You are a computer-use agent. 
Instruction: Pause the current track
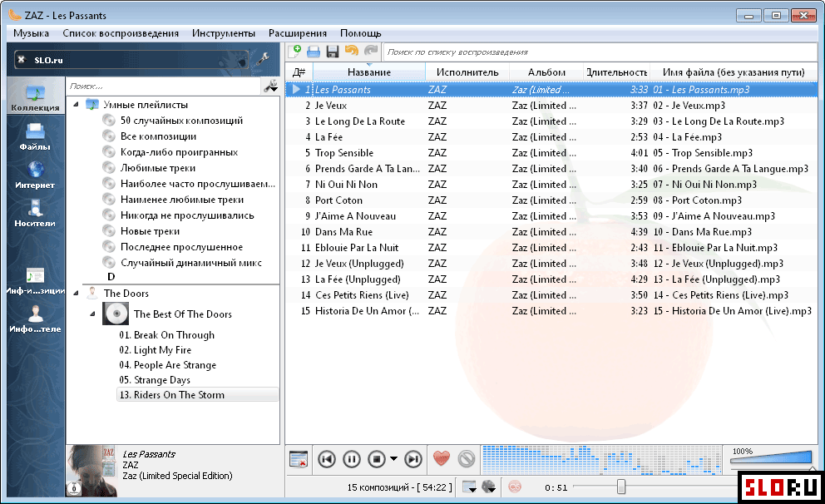point(352,459)
